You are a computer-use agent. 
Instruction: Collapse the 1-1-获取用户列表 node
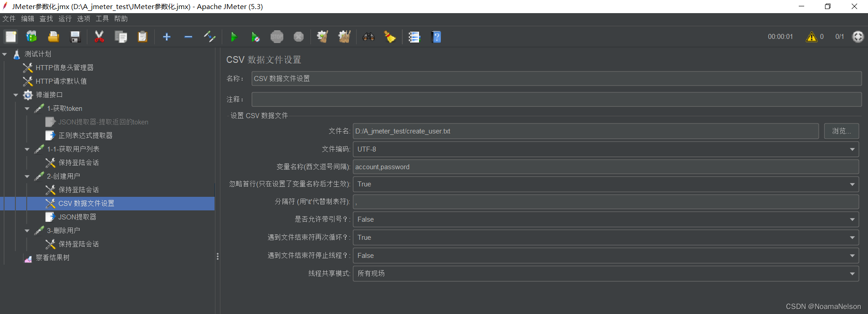pos(27,149)
